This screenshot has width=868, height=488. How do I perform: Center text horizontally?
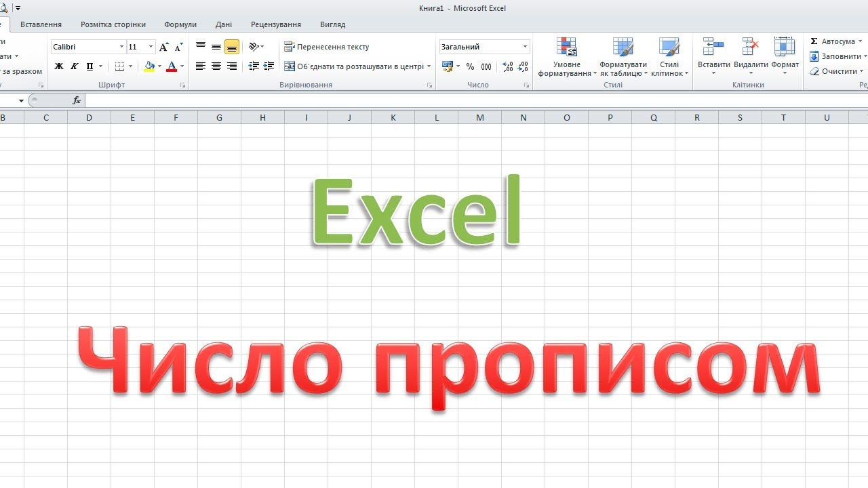tap(216, 66)
